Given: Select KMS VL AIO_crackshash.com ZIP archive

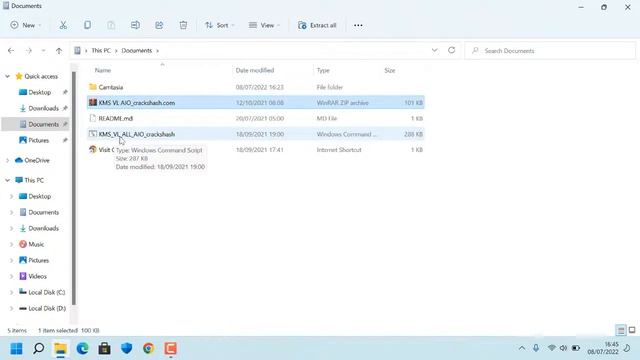Looking at the screenshot, I should 256,103.
